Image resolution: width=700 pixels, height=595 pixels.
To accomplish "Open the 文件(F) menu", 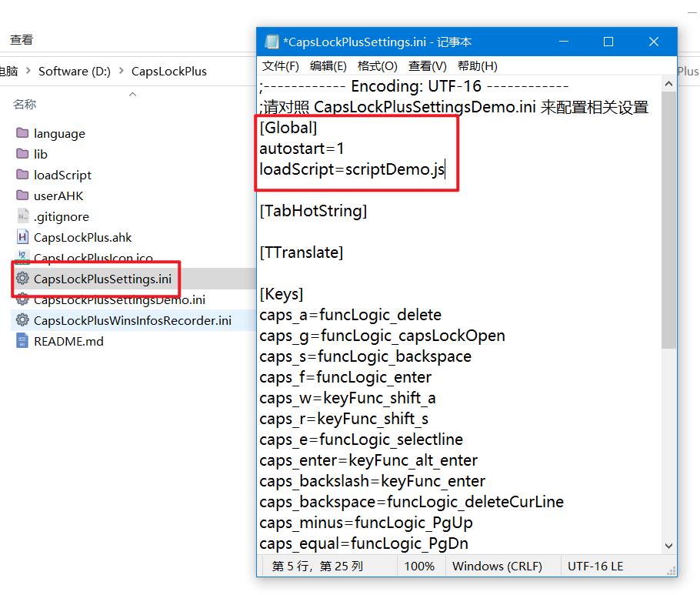I will point(281,66).
